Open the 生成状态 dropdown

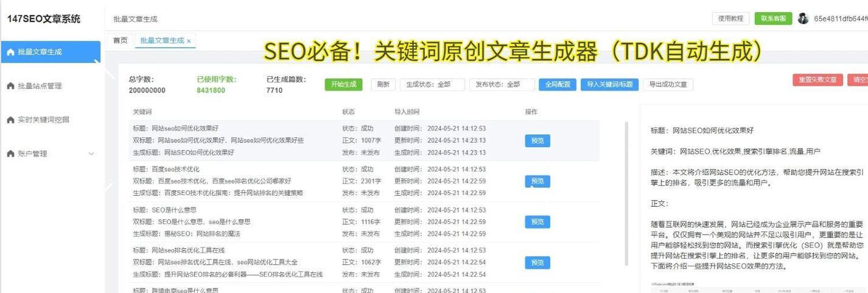tap(432, 84)
